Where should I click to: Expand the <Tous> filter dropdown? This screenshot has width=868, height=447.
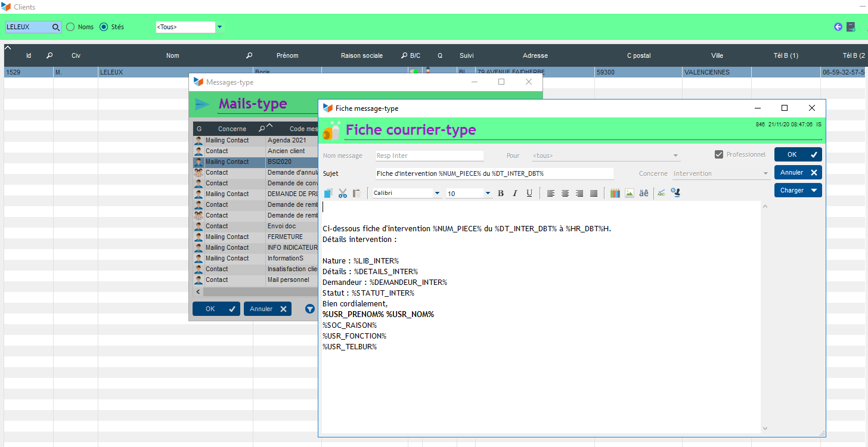click(219, 27)
